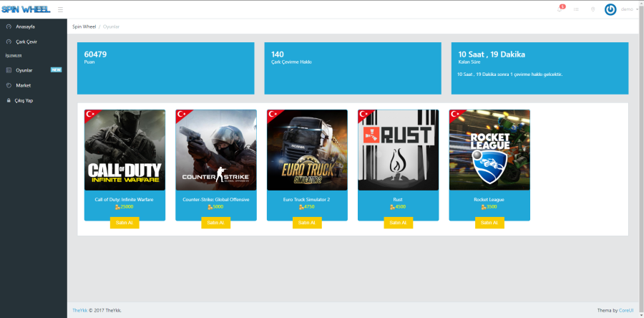Viewport: 644px width, 318px height.
Task: Click the location pin icon in header
Action: pos(592,9)
